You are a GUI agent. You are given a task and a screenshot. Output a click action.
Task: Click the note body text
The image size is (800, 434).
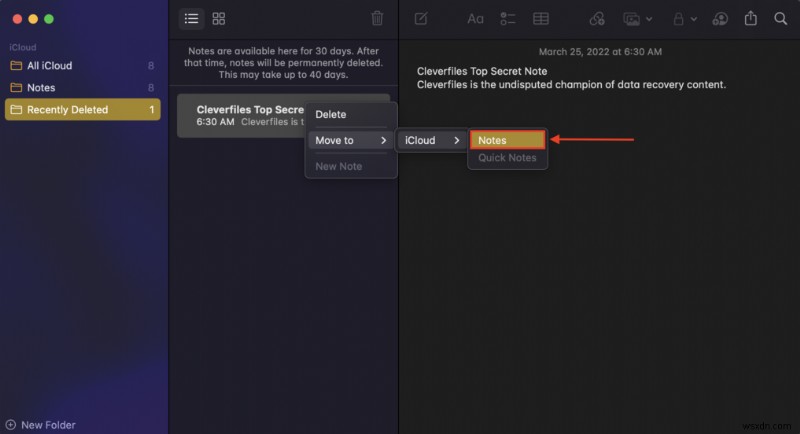571,85
